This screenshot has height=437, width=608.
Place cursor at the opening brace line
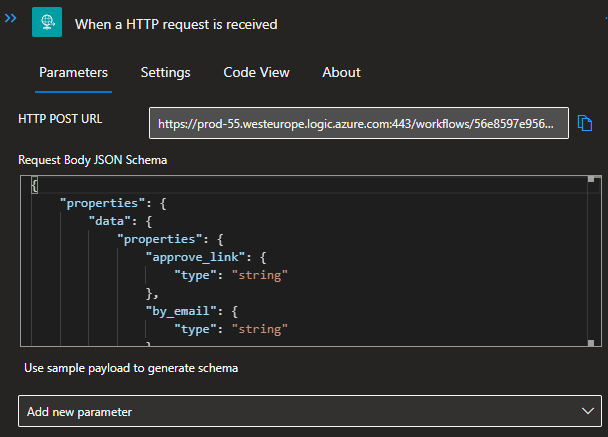[x=310, y=185]
